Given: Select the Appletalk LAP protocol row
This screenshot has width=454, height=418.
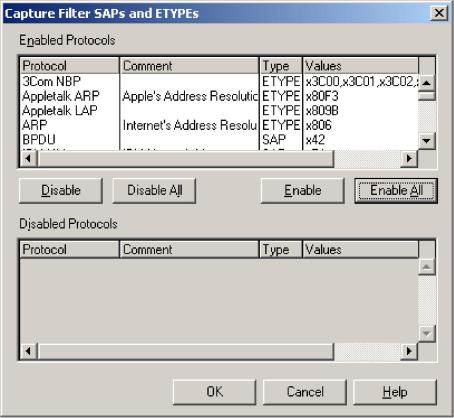Looking at the screenshot, I should click(x=219, y=111).
